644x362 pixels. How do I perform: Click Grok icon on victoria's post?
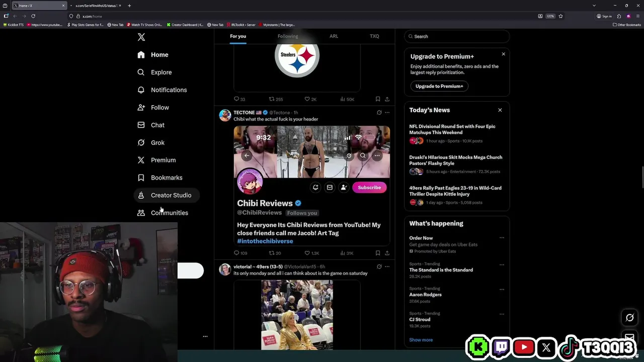pyautogui.click(x=379, y=266)
